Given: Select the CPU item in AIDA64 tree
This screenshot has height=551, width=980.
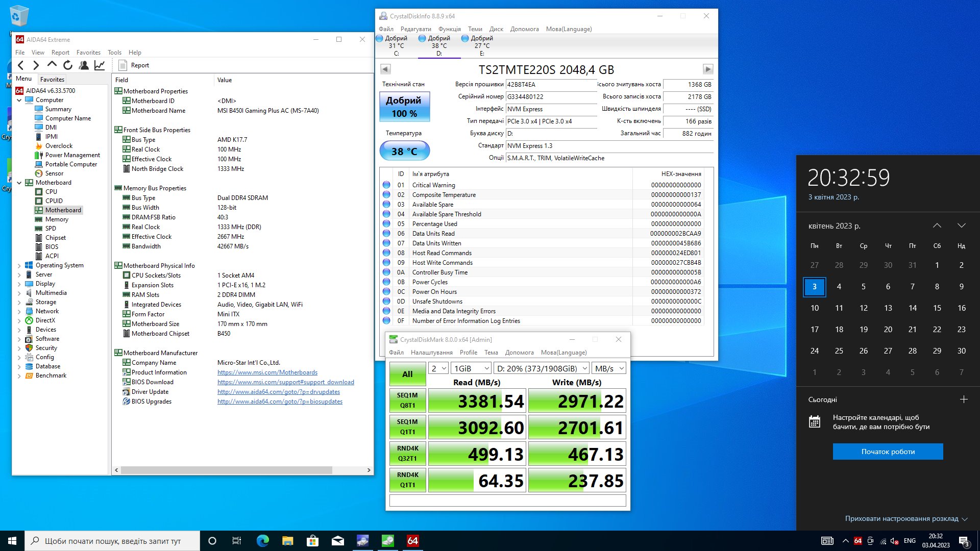Looking at the screenshot, I should [x=51, y=192].
